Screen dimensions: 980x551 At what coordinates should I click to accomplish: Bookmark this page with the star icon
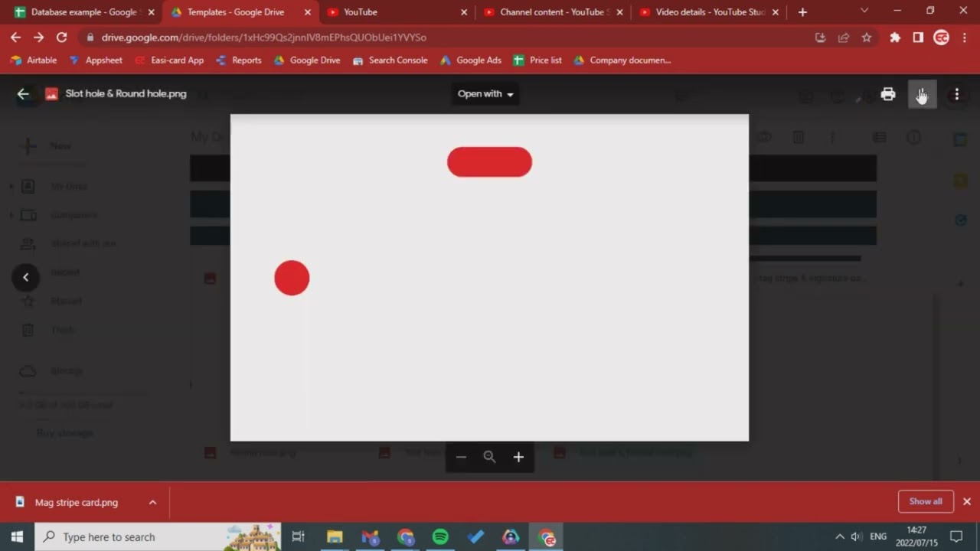(x=867, y=37)
